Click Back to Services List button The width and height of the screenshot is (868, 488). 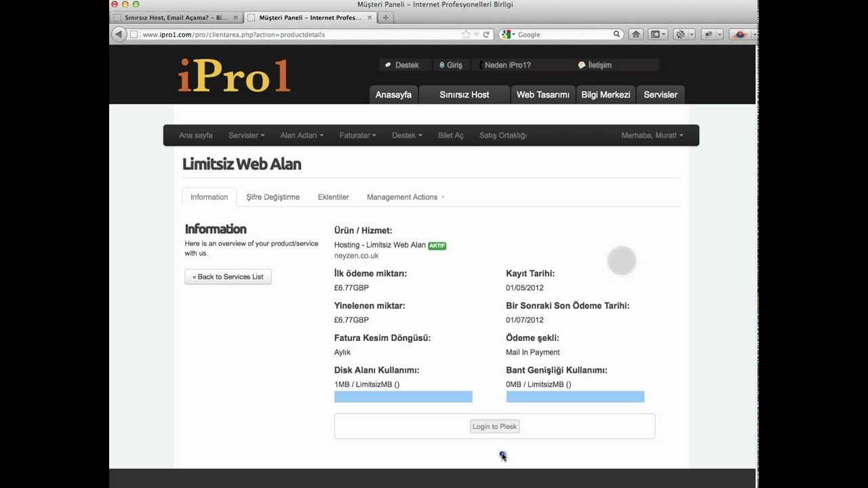pyautogui.click(x=228, y=277)
